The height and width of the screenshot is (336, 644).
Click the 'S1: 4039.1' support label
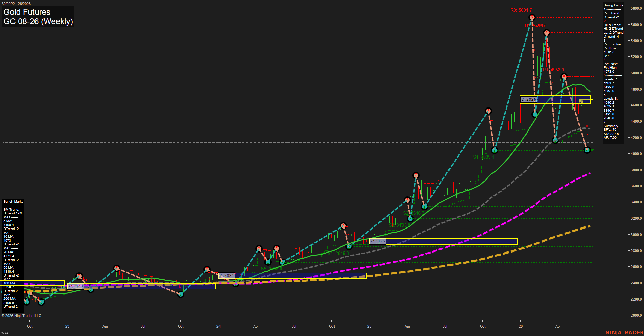(483, 157)
